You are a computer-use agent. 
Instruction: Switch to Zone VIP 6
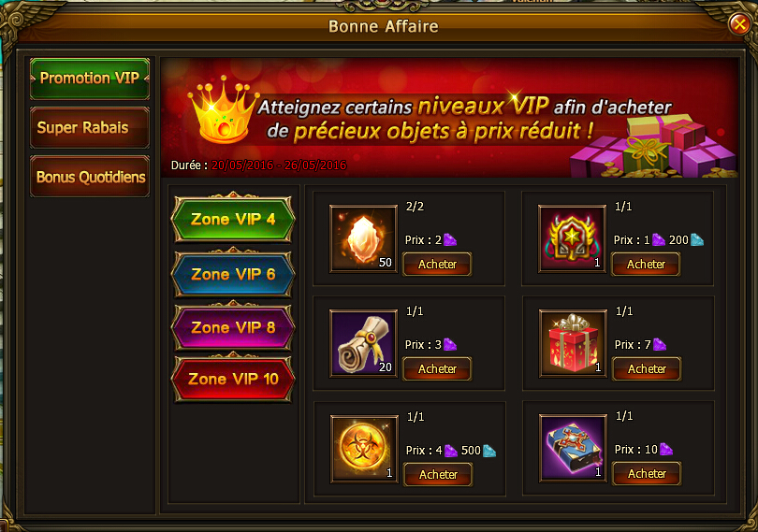pyautogui.click(x=233, y=274)
